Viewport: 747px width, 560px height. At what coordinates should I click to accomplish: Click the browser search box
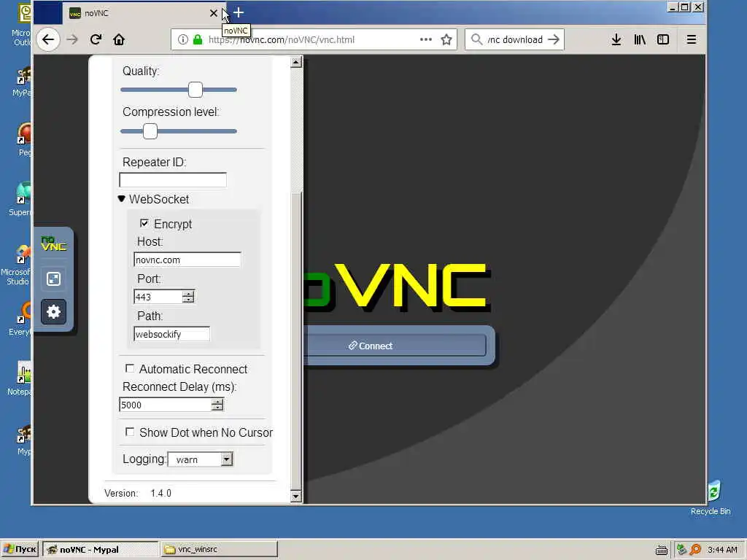coord(516,39)
